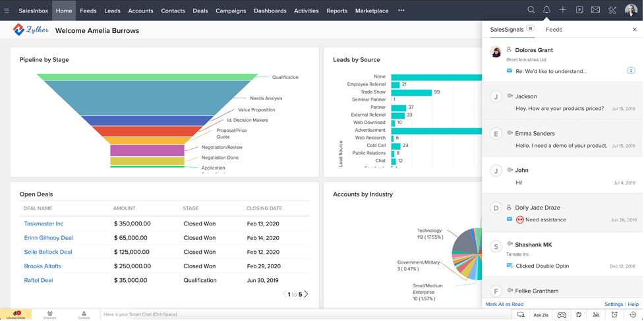This screenshot has height=321, width=644.
Task: Click the screen-share presenter icon
Action: pos(521,315)
